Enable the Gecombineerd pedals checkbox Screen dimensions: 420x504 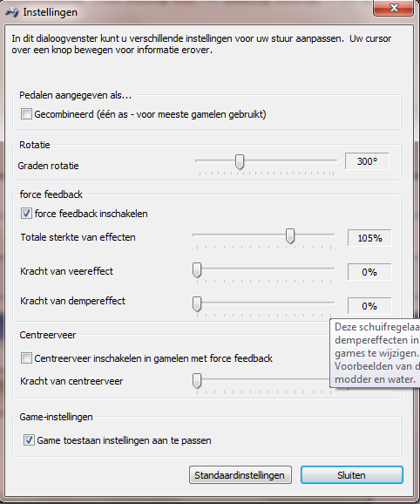pyautogui.click(x=26, y=113)
